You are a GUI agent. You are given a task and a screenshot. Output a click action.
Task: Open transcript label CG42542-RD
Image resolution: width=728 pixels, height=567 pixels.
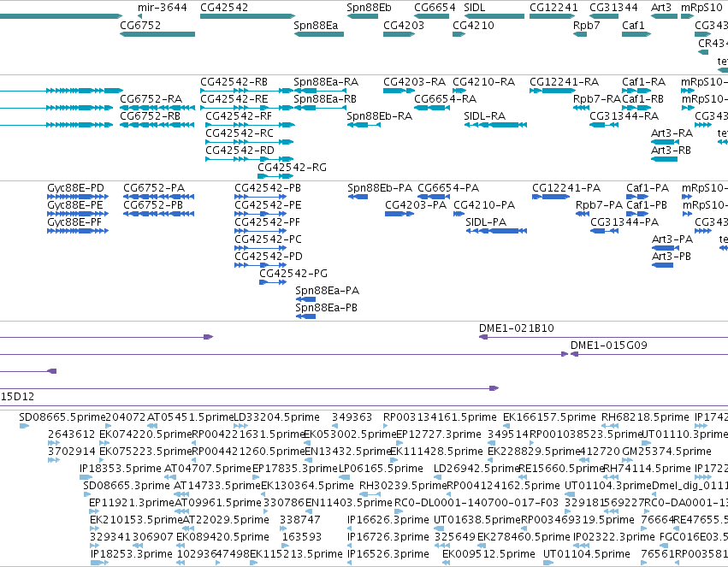(240, 151)
